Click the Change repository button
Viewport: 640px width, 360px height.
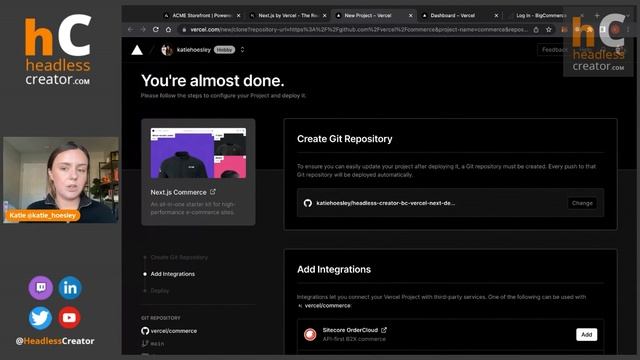[x=582, y=203]
